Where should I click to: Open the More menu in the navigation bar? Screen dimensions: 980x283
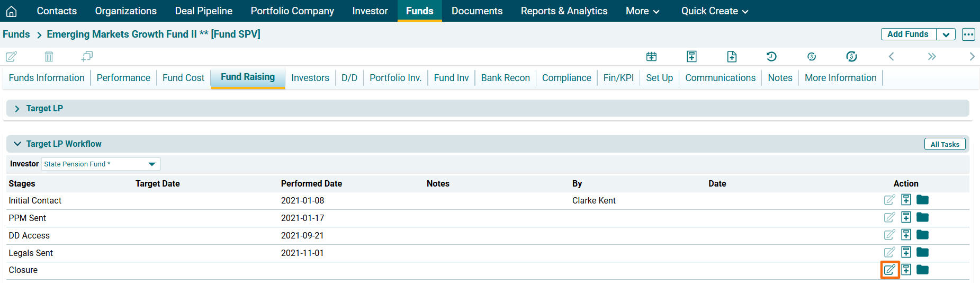[x=642, y=11]
